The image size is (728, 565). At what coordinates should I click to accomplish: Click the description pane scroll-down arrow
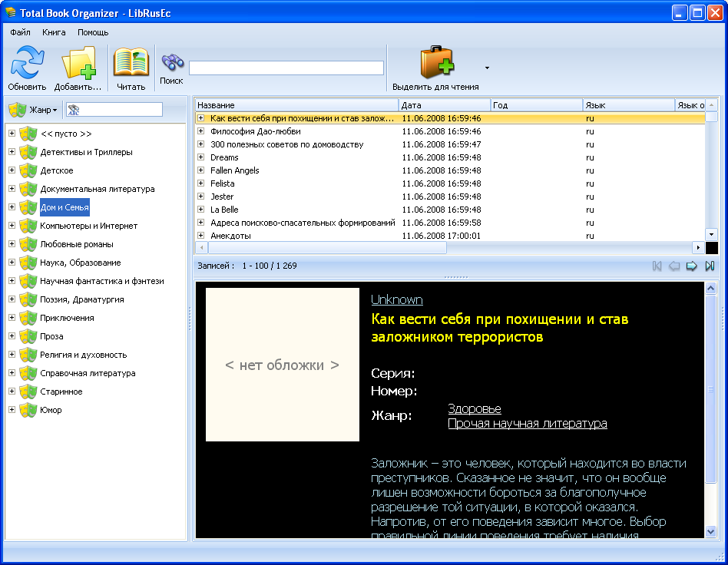click(711, 532)
